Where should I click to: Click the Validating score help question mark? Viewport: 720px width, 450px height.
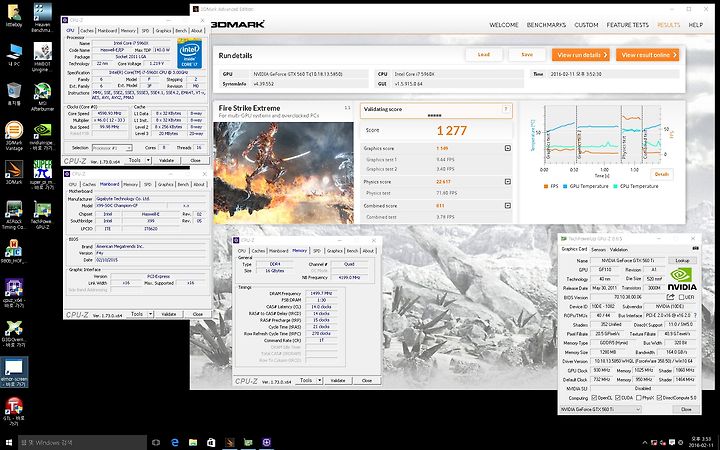pyautogui.click(x=506, y=109)
